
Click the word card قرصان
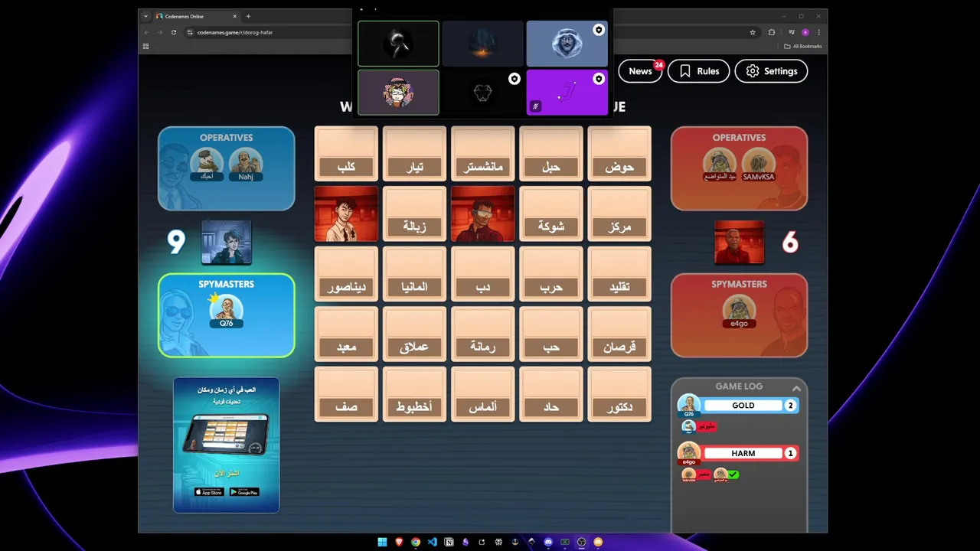coord(619,334)
